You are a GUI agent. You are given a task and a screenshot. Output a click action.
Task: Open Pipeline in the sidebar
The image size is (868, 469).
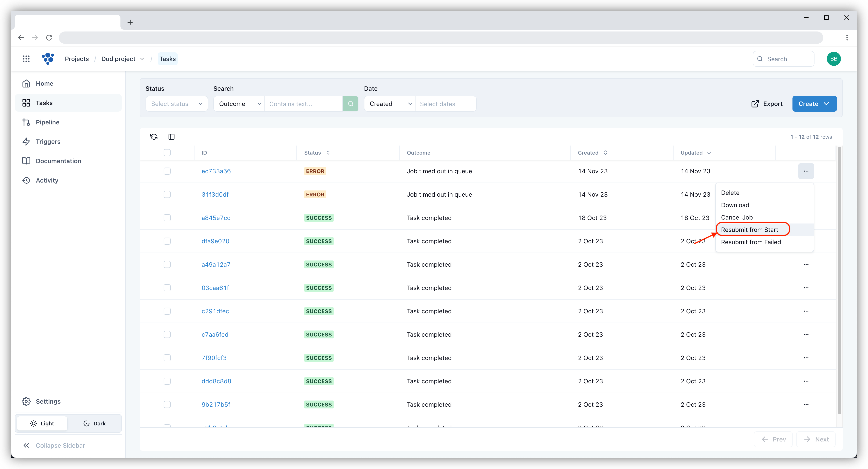pyautogui.click(x=47, y=122)
